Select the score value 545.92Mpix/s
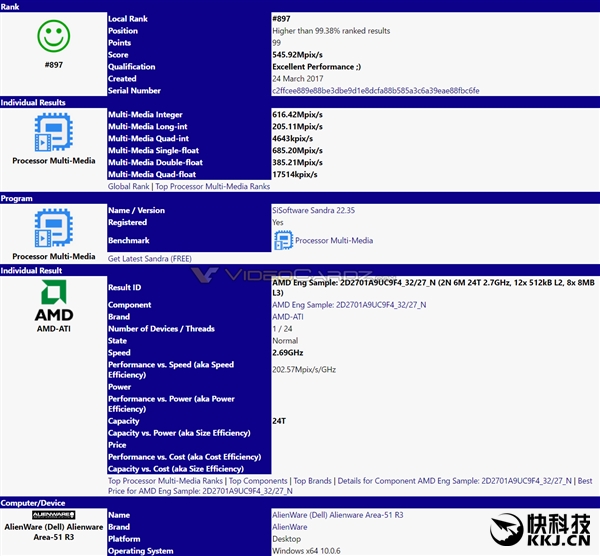The image size is (600, 556). point(297,55)
